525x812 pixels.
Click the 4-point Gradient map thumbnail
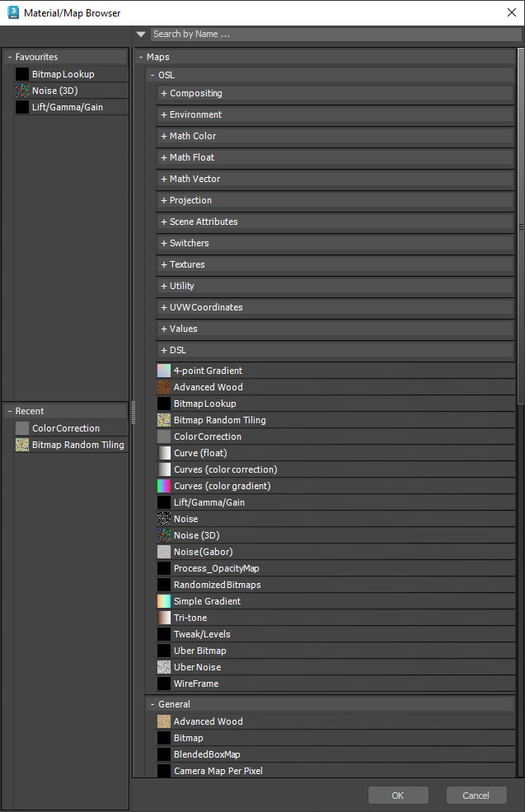(x=164, y=371)
